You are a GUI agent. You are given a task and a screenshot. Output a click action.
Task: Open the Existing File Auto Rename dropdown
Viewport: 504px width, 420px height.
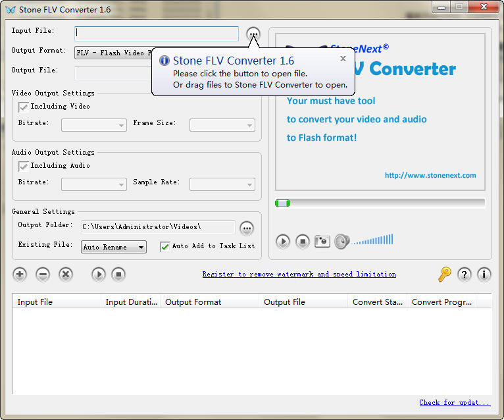[114, 248]
